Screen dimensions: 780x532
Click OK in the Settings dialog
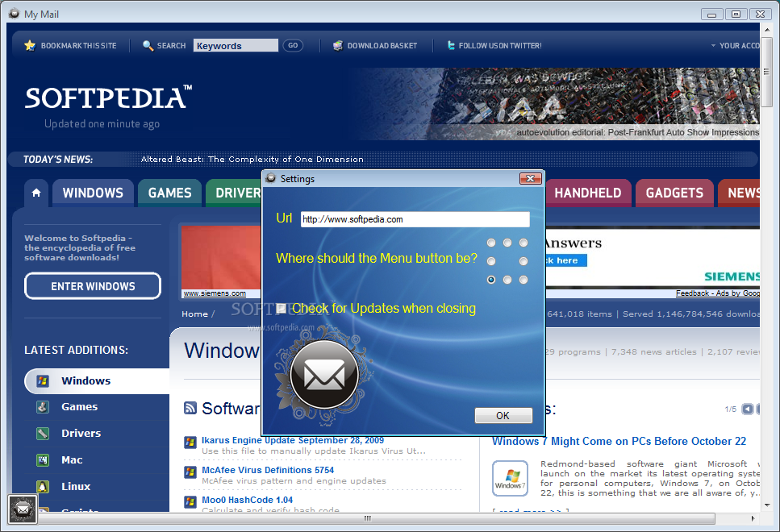coord(503,416)
